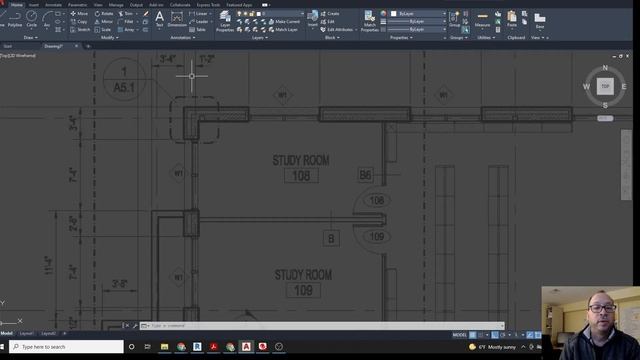
Task: Click Make Current layer button
Action: pyautogui.click(x=284, y=22)
